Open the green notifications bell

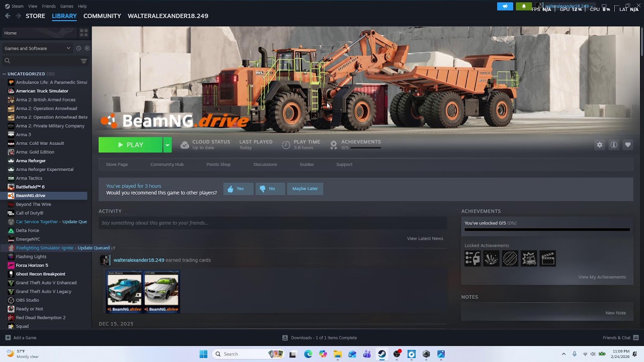point(523,7)
